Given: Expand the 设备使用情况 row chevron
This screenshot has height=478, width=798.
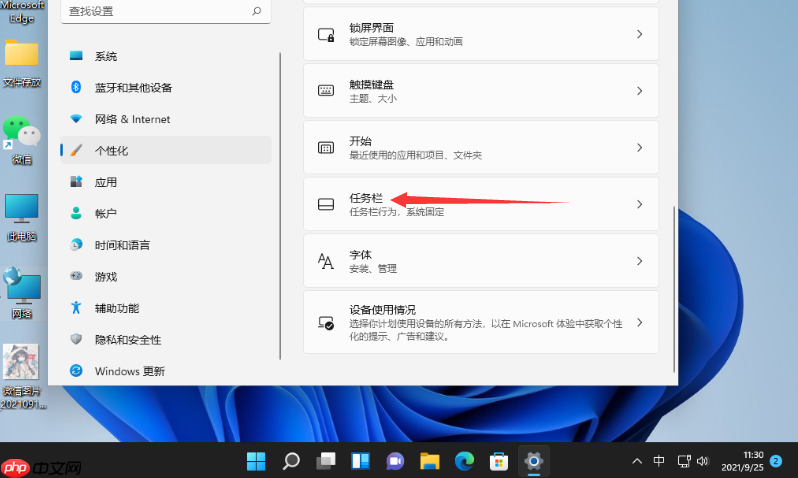Looking at the screenshot, I should pos(640,323).
